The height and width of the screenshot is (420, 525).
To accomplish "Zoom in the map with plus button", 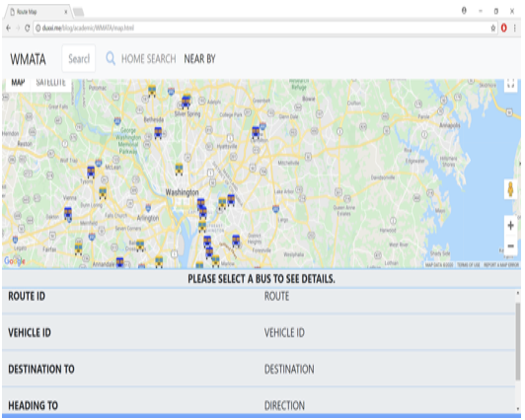I will pyautogui.click(x=510, y=226).
